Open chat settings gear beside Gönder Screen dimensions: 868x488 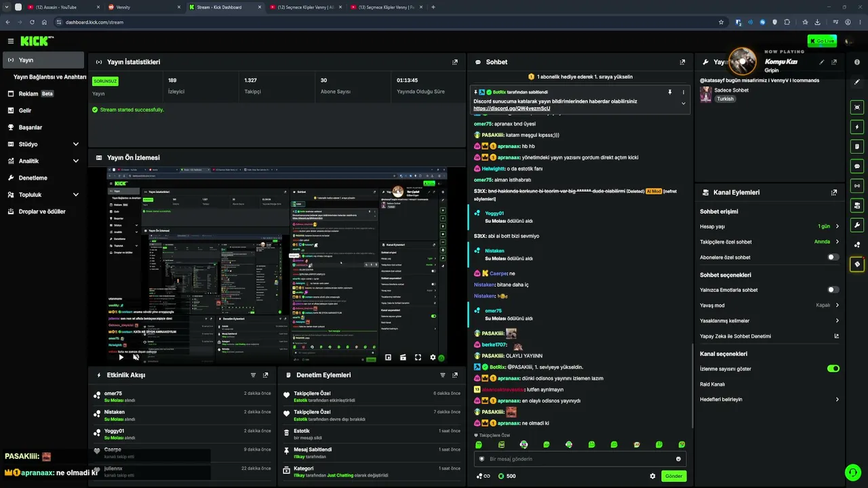click(x=652, y=476)
